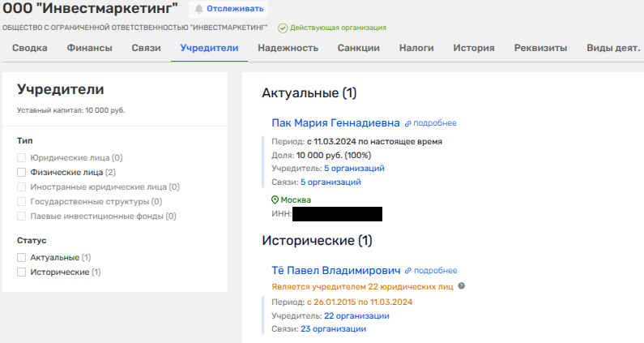Open Пак Мария Геннадиевна profile link
Image resolution: width=644 pixels, height=343 pixels.
pos(335,123)
